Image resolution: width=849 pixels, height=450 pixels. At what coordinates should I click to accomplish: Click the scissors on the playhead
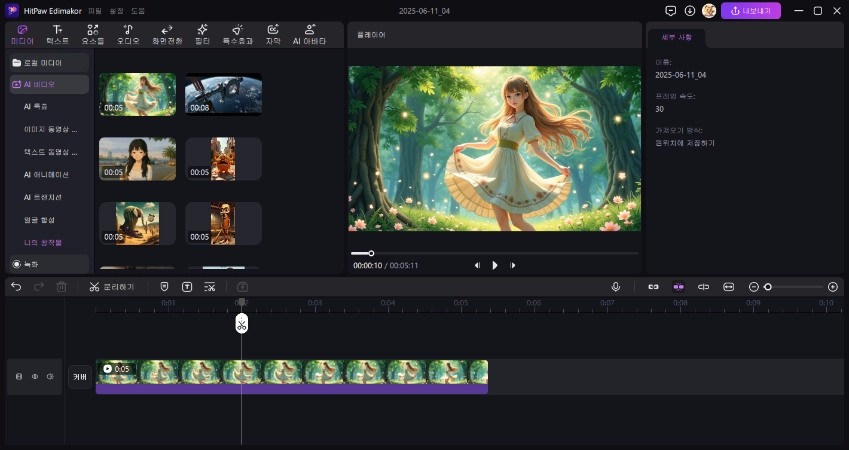[x=241, y=324]
